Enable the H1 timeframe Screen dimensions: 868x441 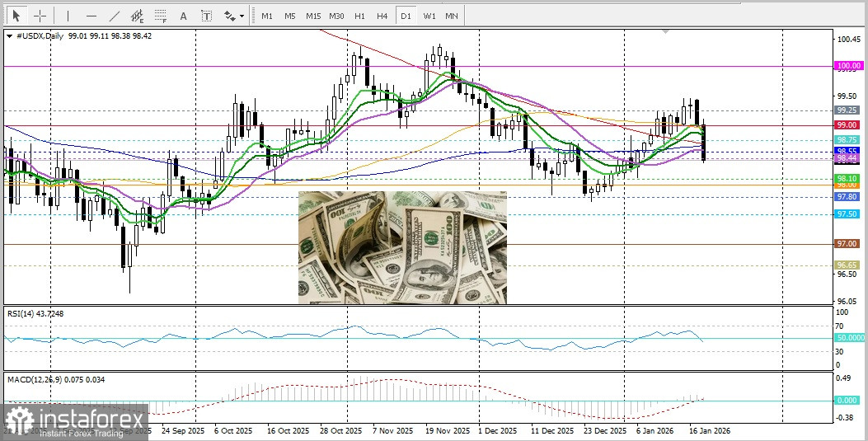(359, 16)
